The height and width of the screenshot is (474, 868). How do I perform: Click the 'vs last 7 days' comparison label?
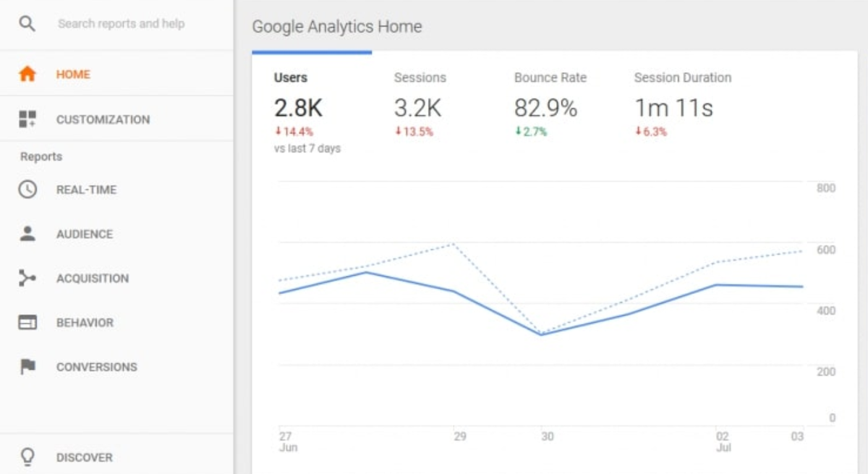pyautogui.click(x=307, y=148)
